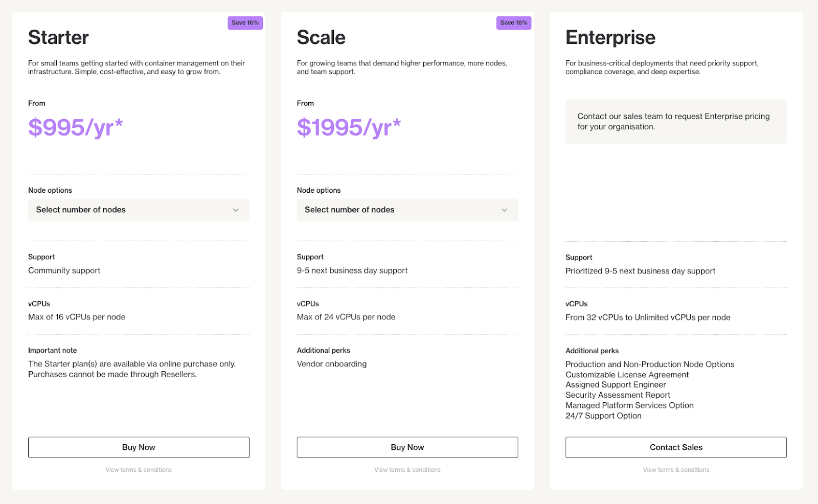Viewport: 818px width, 504px height.
Task: Open Starter plan node options dropdown
Action: pyautogui.click(x=139, y=210)
